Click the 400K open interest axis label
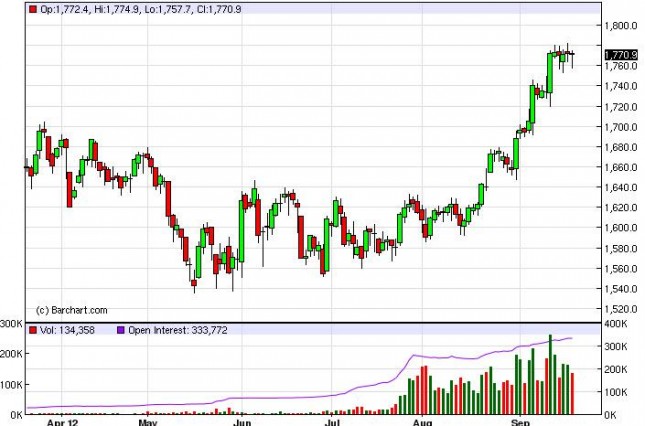This screenshot has height=426, width=645. [615, 324]
